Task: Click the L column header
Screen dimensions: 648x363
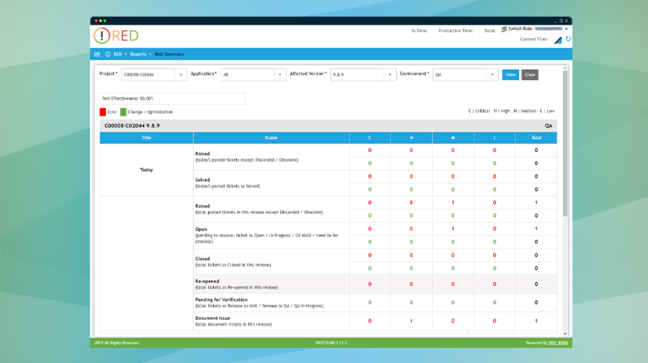Action: 495,138
